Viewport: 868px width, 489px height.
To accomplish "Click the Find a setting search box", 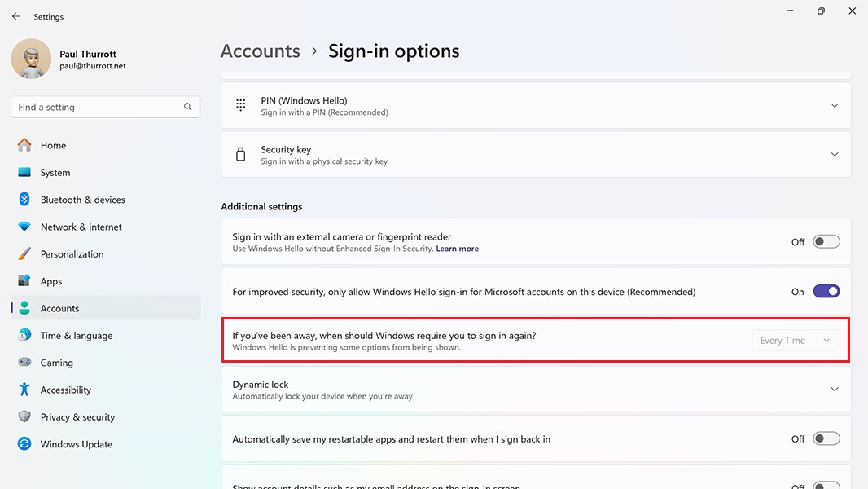I will pyautogui.click(x=98, y=107).
